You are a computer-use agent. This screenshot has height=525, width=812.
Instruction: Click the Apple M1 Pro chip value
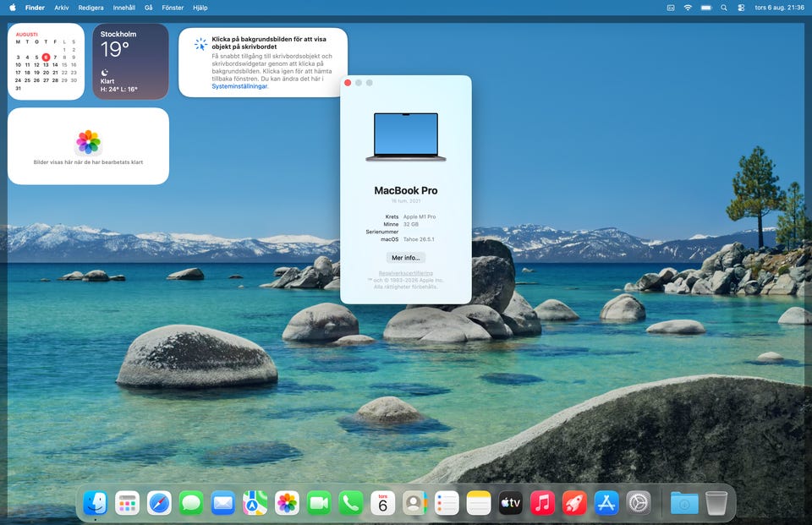420,217
